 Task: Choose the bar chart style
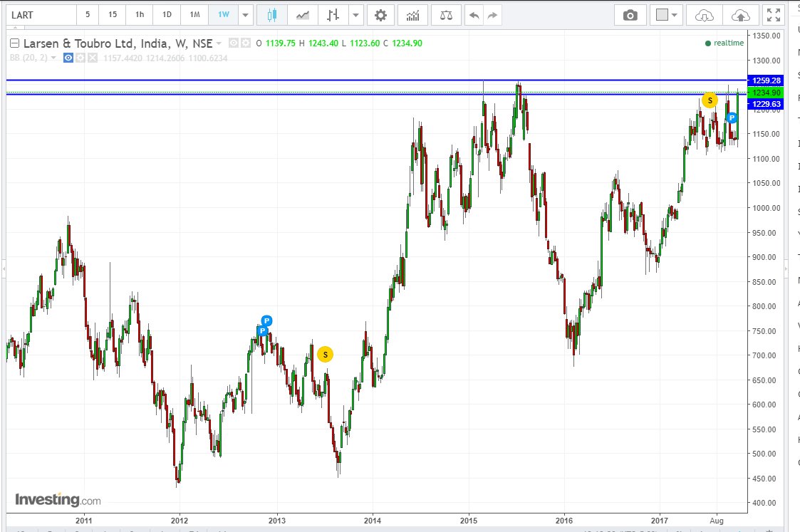[x=333, y=15]
